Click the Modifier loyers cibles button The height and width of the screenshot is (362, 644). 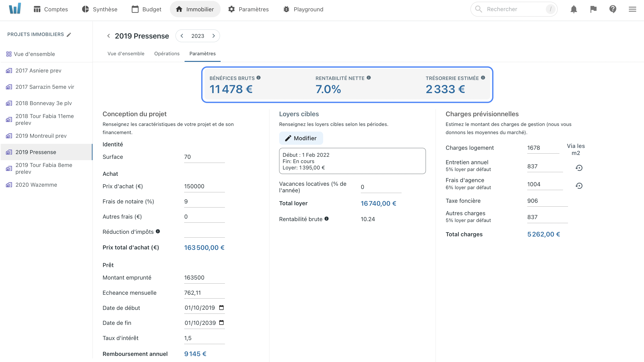tap(301, 138)
